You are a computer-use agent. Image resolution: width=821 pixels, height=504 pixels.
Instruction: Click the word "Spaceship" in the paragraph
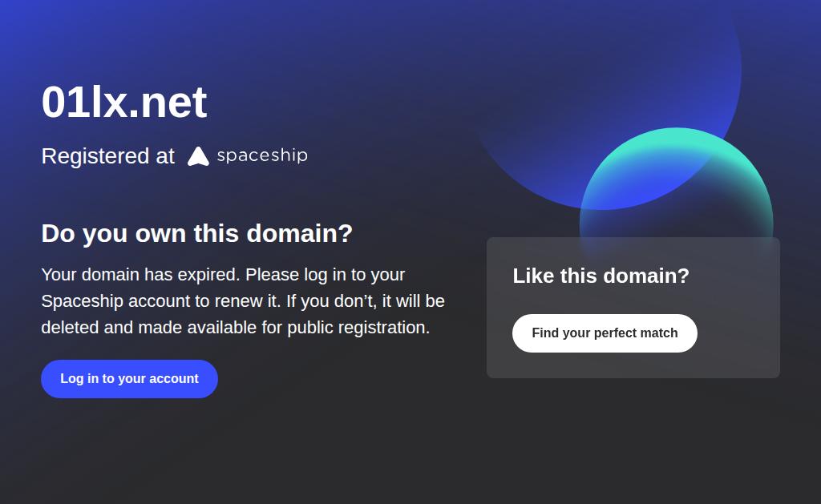click(80, 301)
